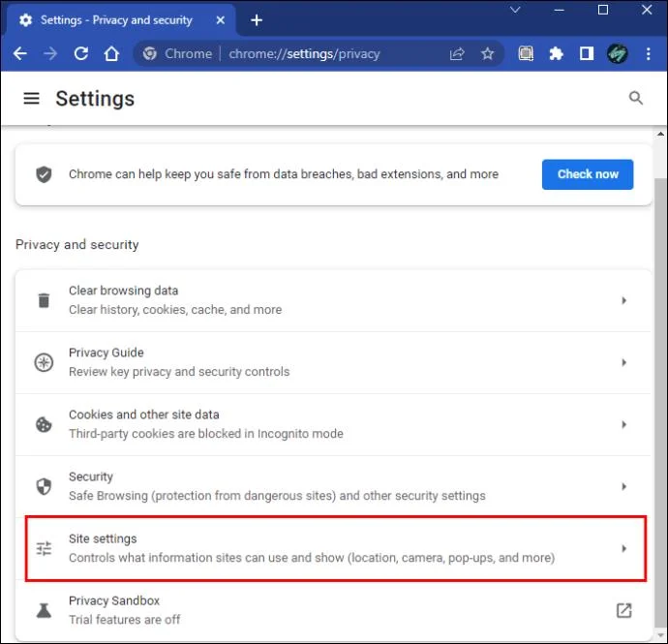Viewport: 668px width, 644px height.
Task: Click the Privacy Guide compass icon
Action: pos(44,362)
